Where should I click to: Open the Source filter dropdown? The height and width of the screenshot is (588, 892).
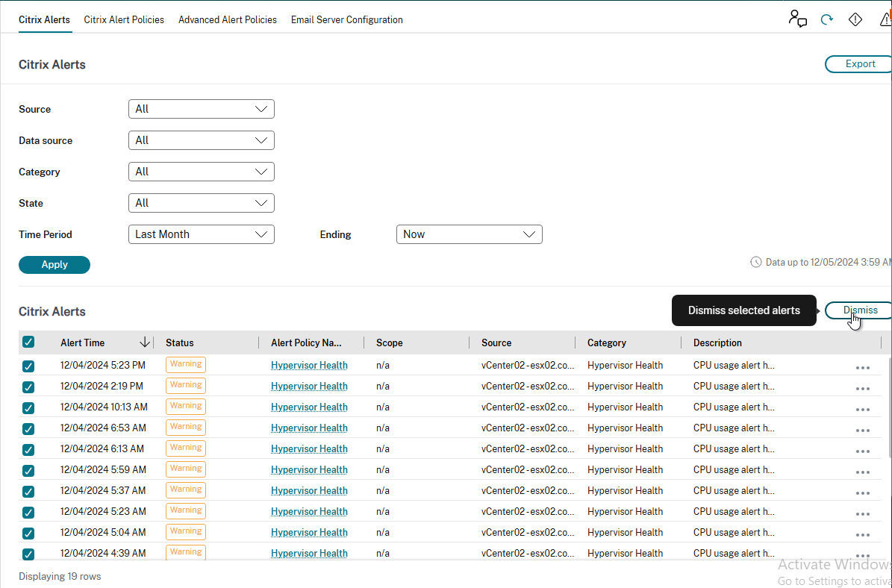[202, 109]
